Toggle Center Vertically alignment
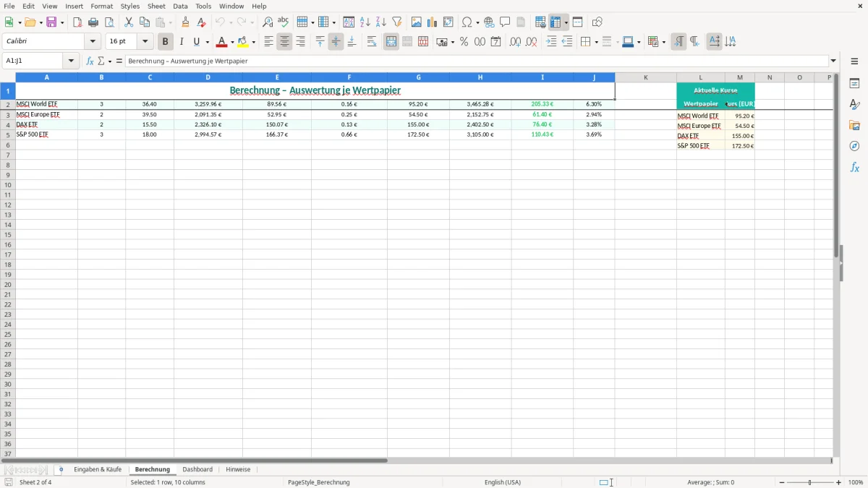 336,42
